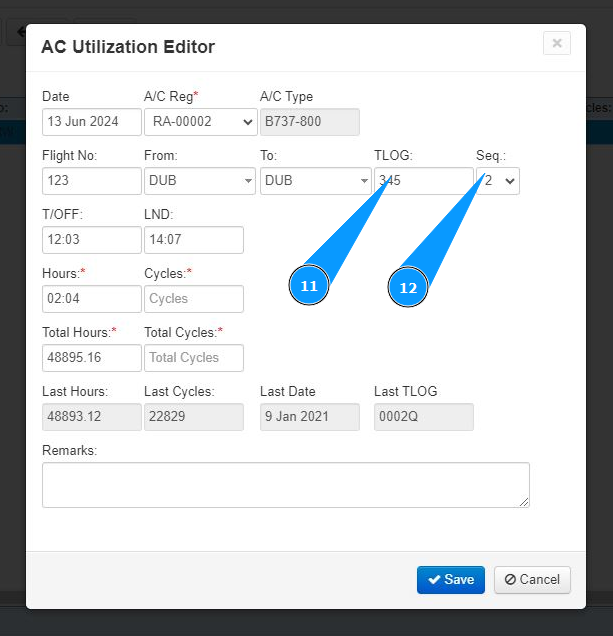Image resolution: width=613 pixels, height=636 pixels.
Task: Click into the Remarks text area
Action: click(285, 485)
